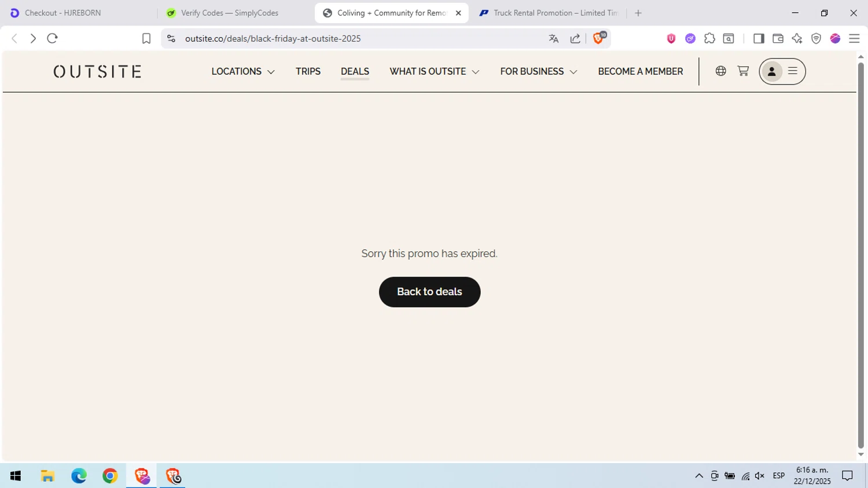The image size is (868, 488).
Task: Open Microsoft Edge from taskbar
Action: tap(79, 476)
